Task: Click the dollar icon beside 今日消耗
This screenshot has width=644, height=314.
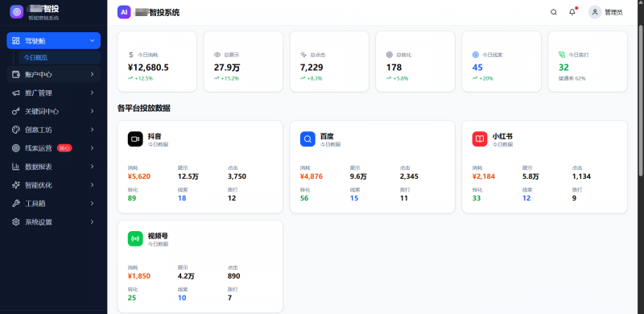Action: coord(131,54)
